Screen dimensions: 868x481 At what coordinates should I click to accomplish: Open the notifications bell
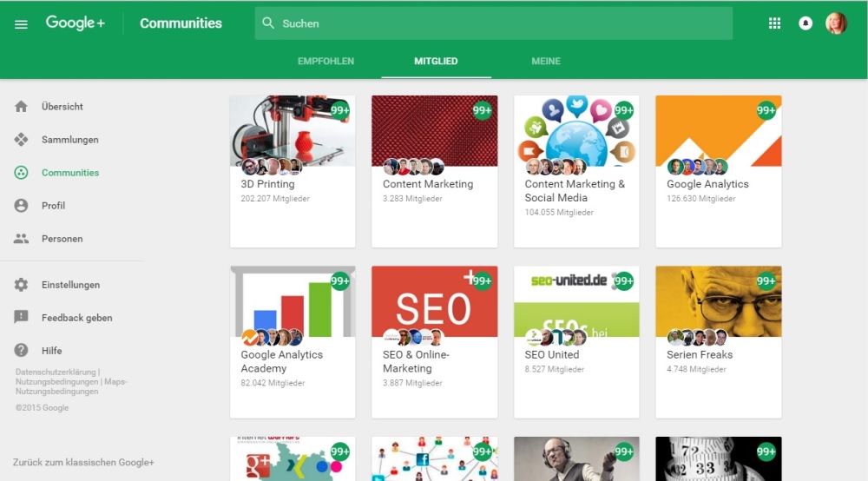click(806, 23)
